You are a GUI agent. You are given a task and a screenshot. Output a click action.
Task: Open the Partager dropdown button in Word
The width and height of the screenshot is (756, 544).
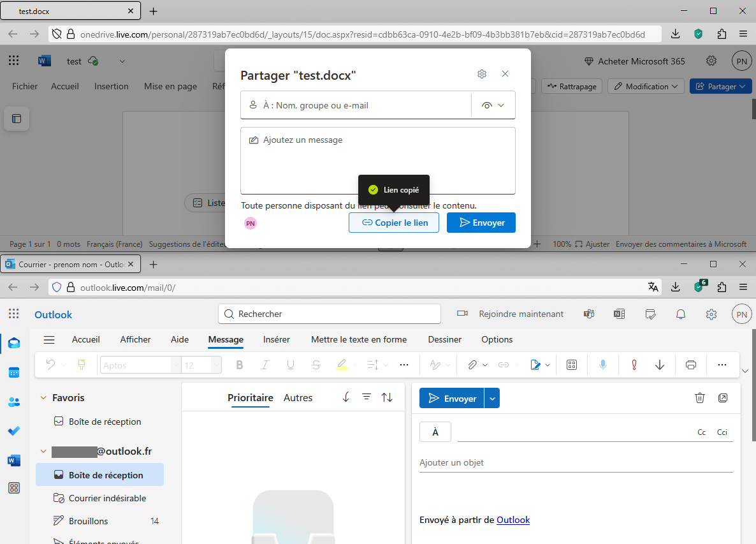point(721,86)
